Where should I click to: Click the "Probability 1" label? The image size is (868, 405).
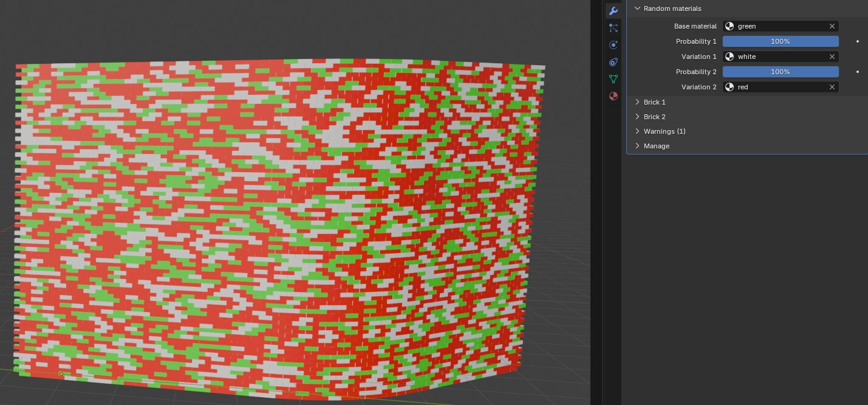pyautogui.click(x=696, y=41)
